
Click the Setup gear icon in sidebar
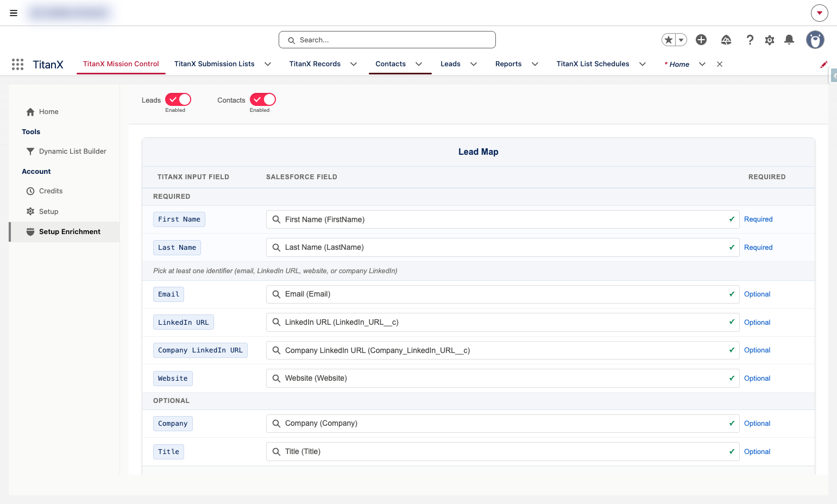pos(30,211)
